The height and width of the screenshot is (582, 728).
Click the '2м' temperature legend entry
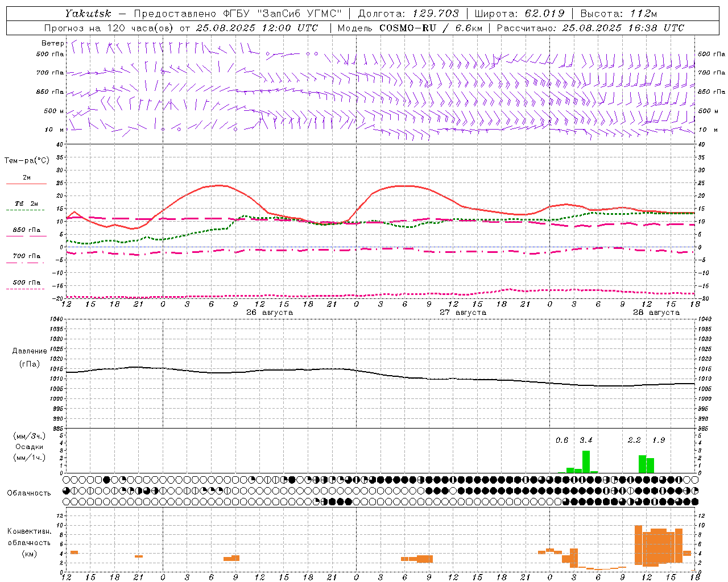coord(27,178)
